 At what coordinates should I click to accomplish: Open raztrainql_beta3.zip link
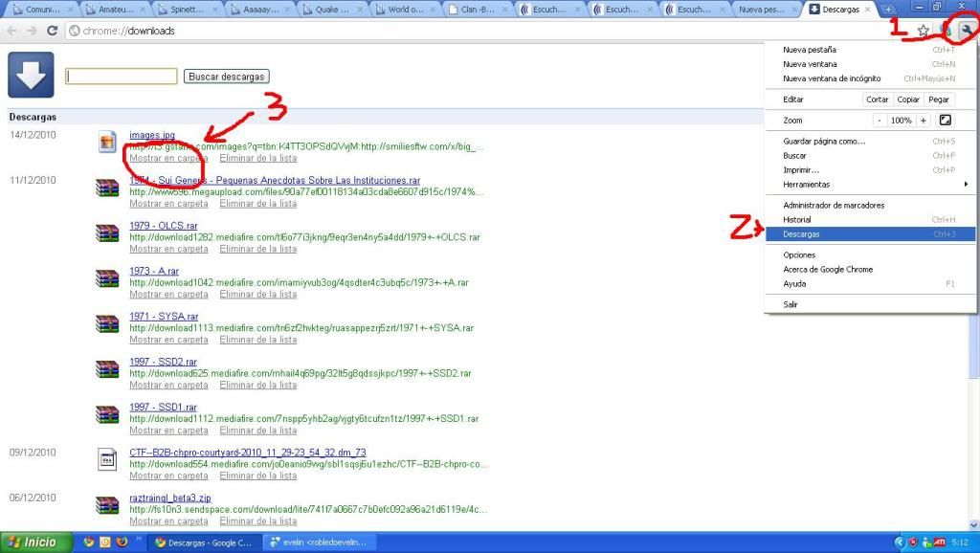(170, 498)
